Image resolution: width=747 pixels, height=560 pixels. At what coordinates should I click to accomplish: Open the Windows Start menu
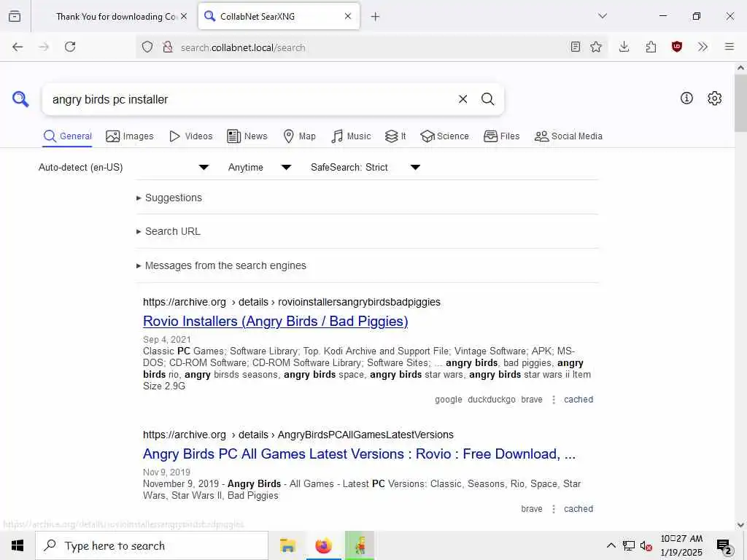18,545
